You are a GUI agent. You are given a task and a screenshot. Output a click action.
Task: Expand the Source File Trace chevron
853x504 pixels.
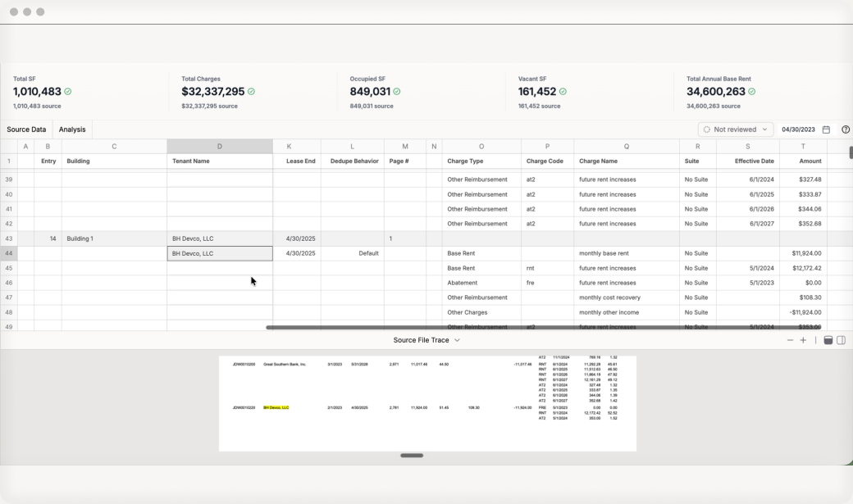coord(457,340)
